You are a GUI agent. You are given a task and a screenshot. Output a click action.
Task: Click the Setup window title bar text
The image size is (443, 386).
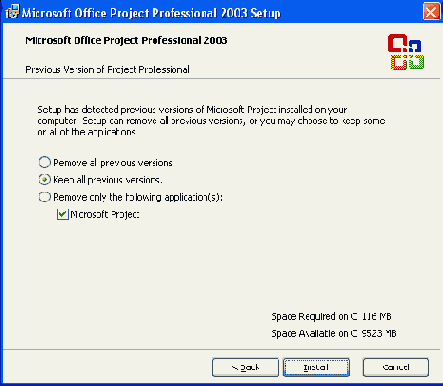click(151, 13)
